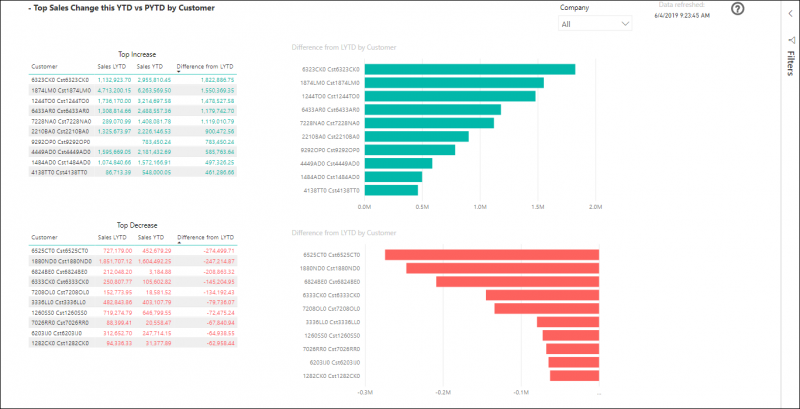Sort Top Decrease by Sales LYTD column
This screenshot has width=800, height=409.
[112, 237]
